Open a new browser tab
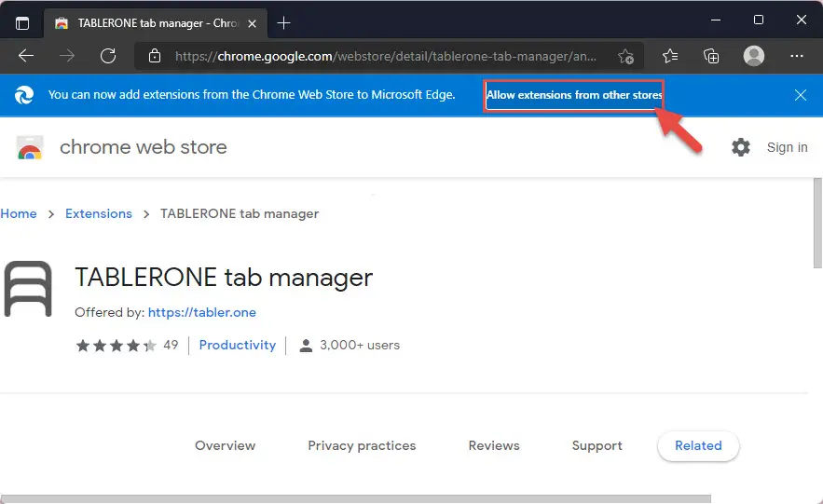 283,23
